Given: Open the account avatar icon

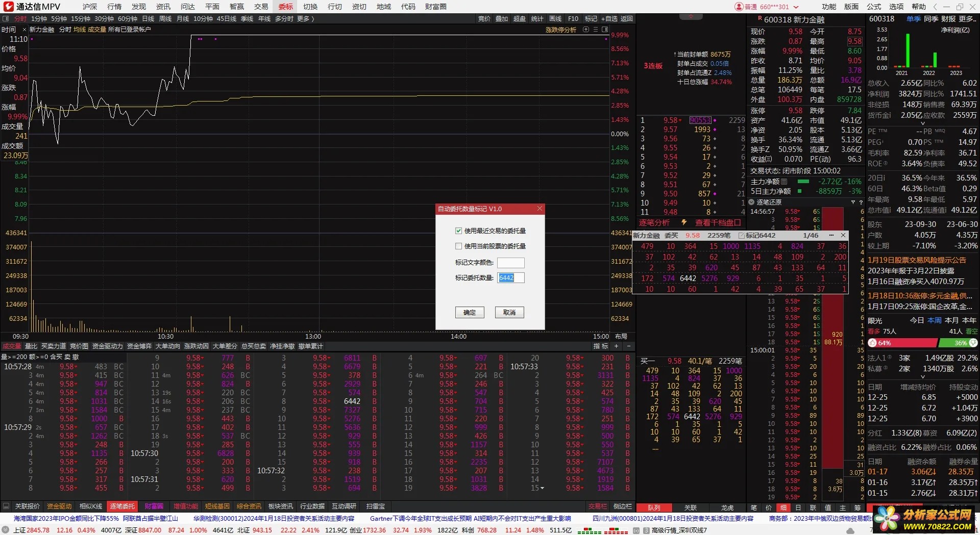Looking at the screenshot, I should click(739, 7).
